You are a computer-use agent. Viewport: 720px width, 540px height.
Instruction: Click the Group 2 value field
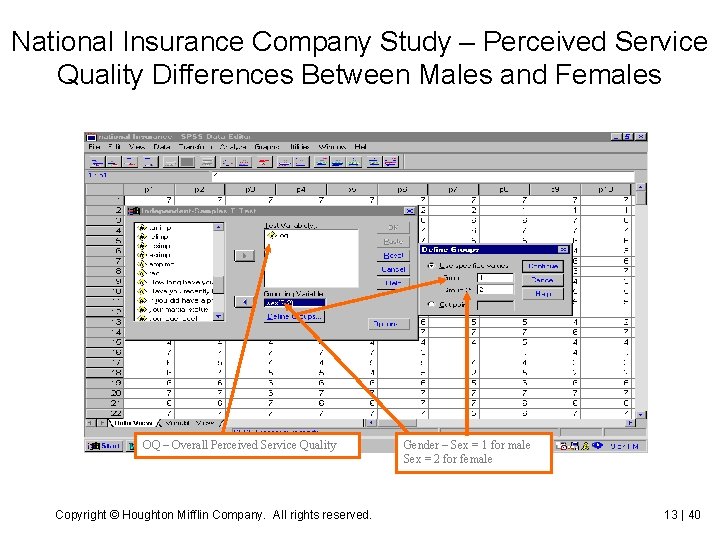495,290
